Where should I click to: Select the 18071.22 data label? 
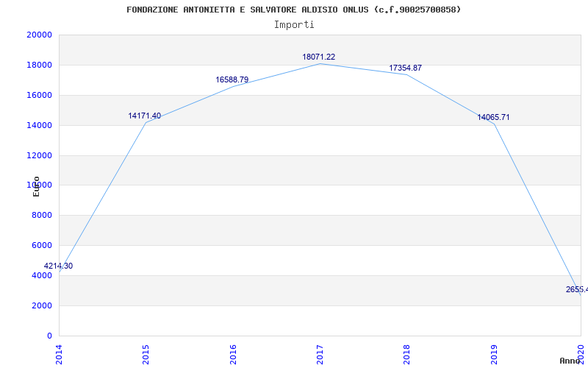319,57
